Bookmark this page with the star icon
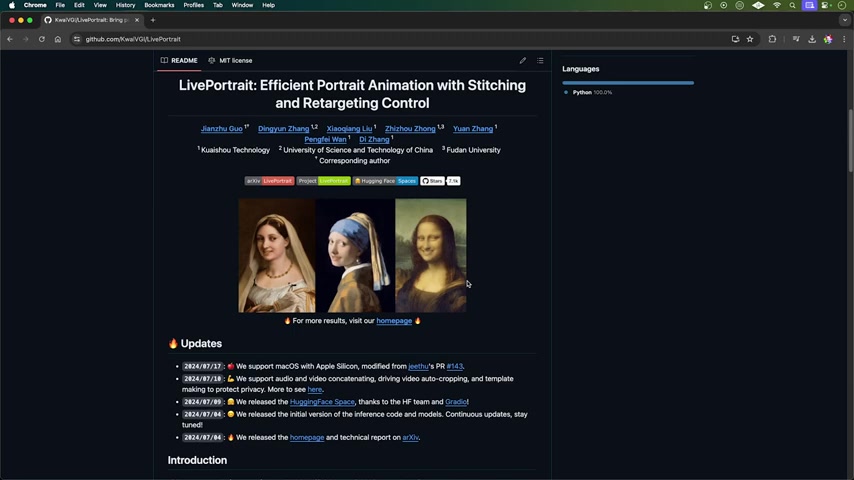 pos(750,39)
